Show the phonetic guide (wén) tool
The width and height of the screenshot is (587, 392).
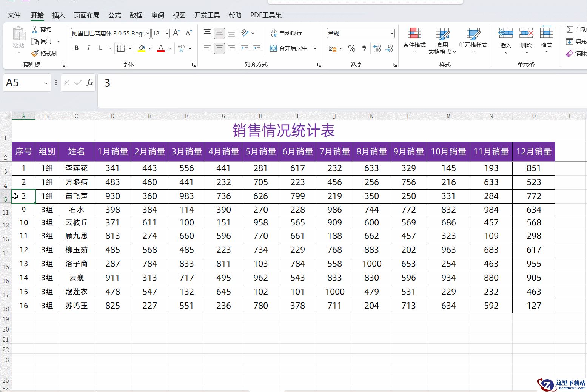[x=181, y=48]
